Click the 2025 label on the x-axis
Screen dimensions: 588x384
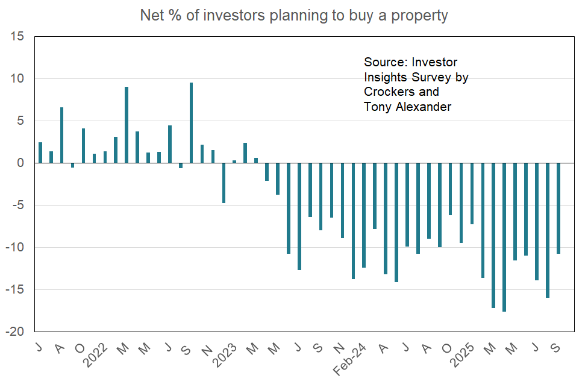(462, 356)
